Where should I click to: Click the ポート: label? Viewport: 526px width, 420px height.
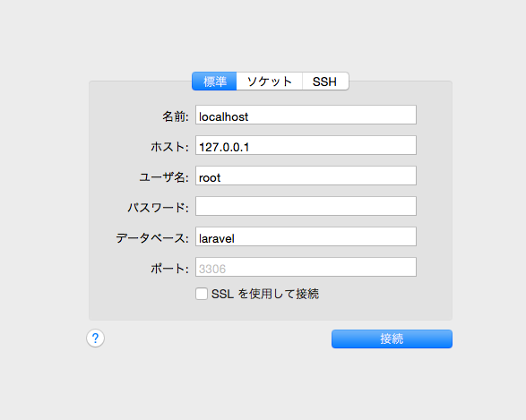(169, 269)
